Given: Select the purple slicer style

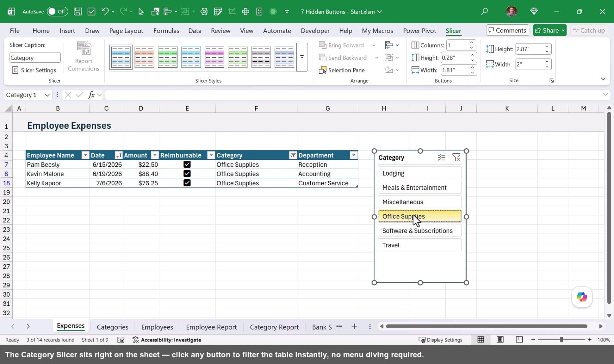Looking at the screenshot, I should click(214, 57).
